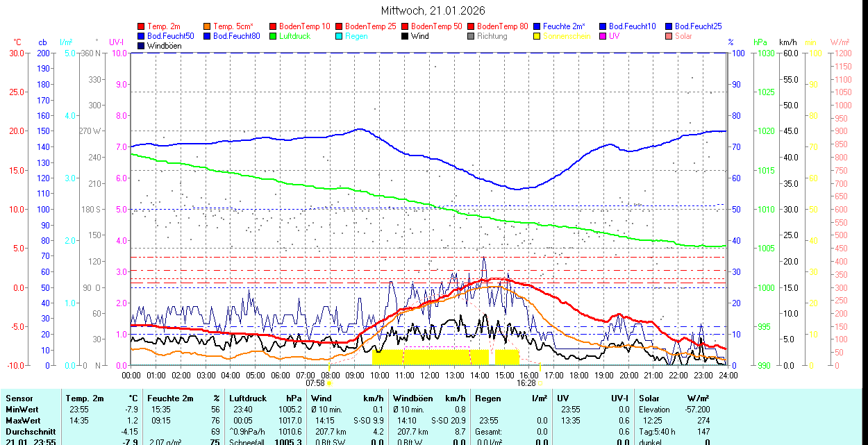Click the red Temp. 2m legend swatch

141,26
